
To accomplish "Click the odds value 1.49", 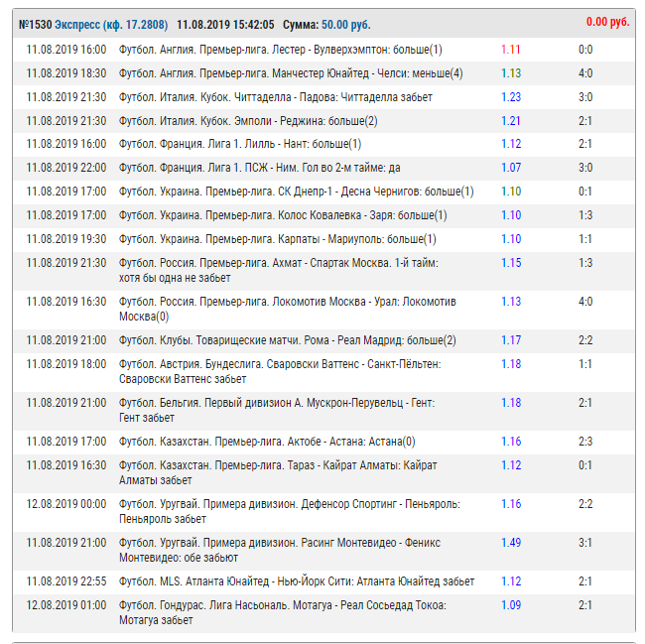I will pyautogui.click(x=511, y=543).
